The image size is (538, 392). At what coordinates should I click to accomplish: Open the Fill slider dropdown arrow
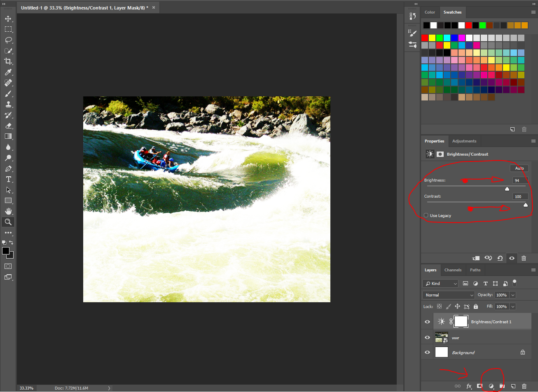click(x=513, y=306)
